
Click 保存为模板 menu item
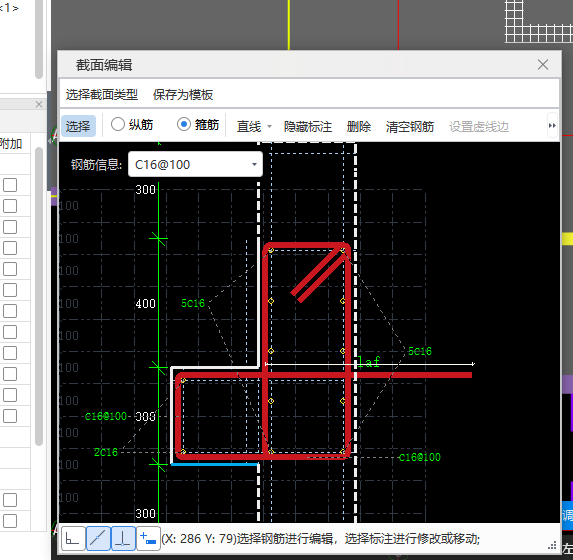[x=183, y=94]
